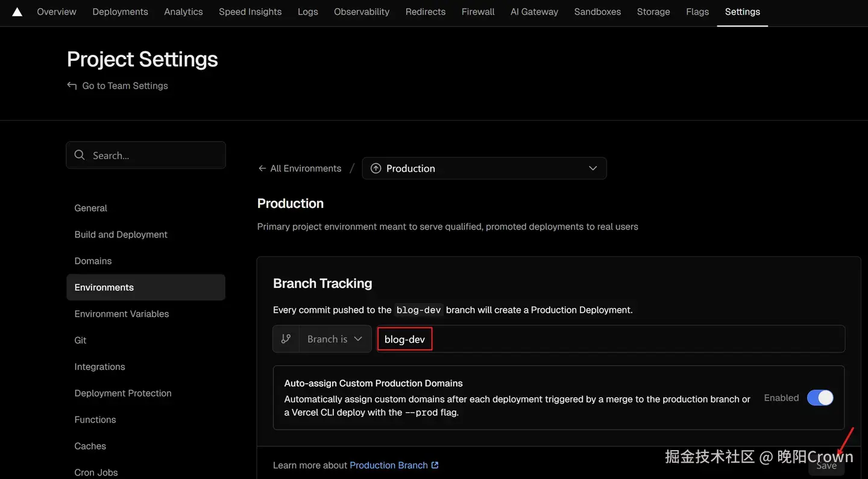Viewport: 868px width, 479px height.
Task: Click the search magnifier icon
Action: click(x=80, y=155)
